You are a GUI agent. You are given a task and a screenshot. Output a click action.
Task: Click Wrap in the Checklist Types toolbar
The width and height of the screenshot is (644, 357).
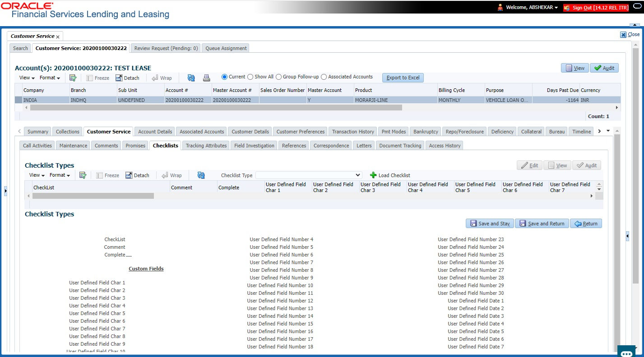pyautogui.click(x=171, y=175)
